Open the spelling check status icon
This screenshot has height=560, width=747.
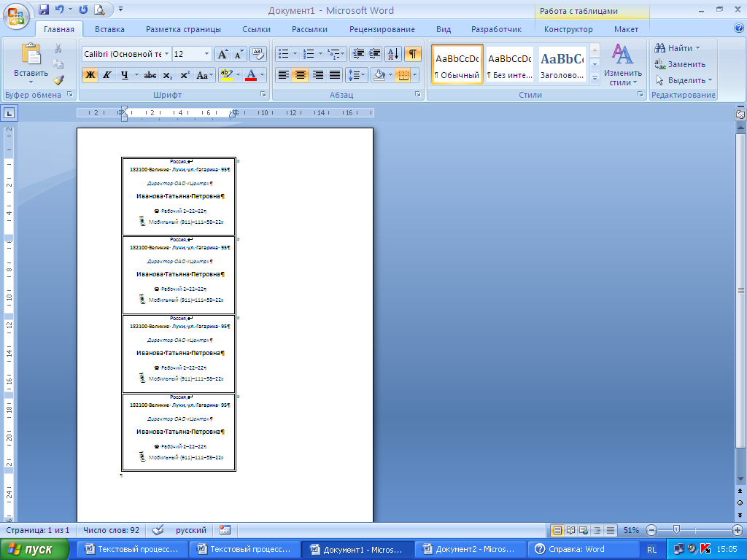point(158,530)
